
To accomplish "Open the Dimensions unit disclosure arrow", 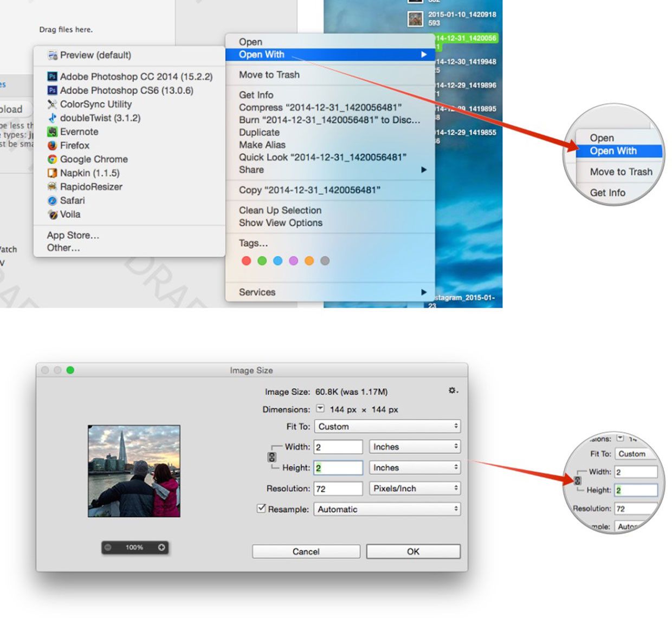I will [x=320, y=409].
